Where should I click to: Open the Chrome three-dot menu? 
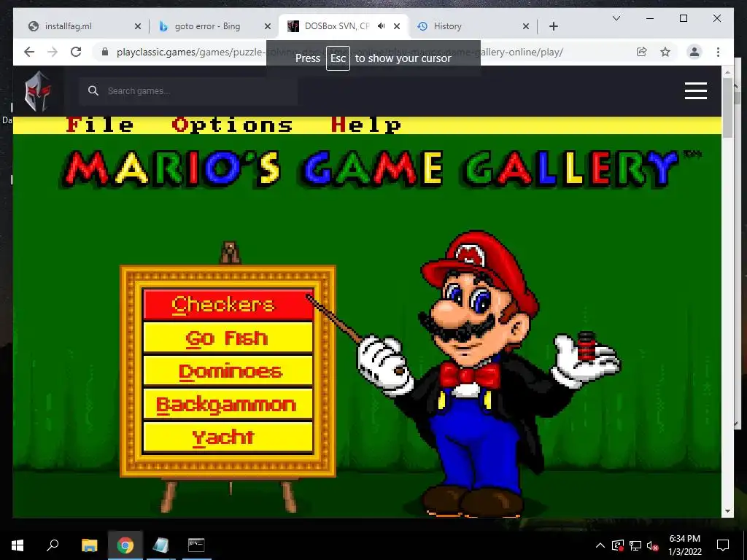(718, 52)
